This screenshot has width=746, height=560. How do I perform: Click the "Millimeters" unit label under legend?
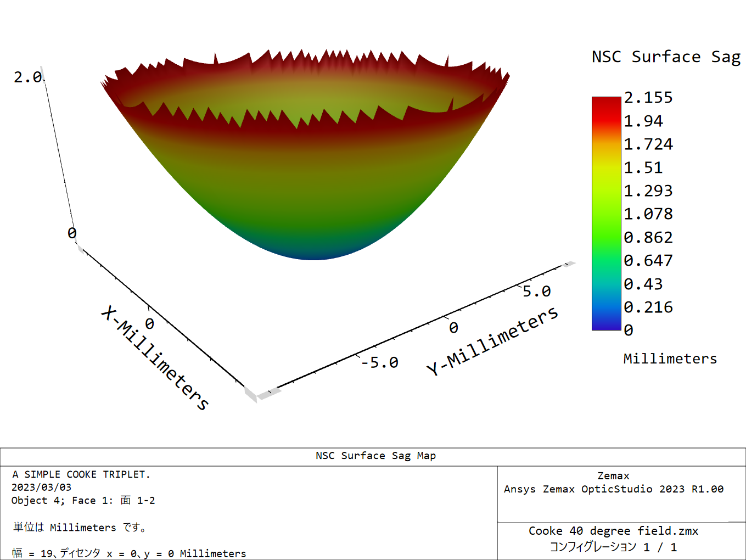670,359
